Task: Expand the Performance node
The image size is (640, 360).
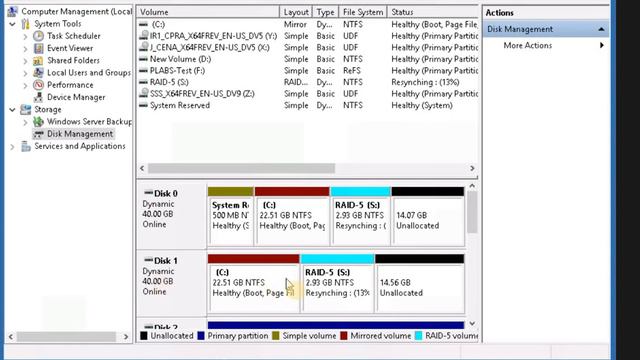Action: point(25,85)
